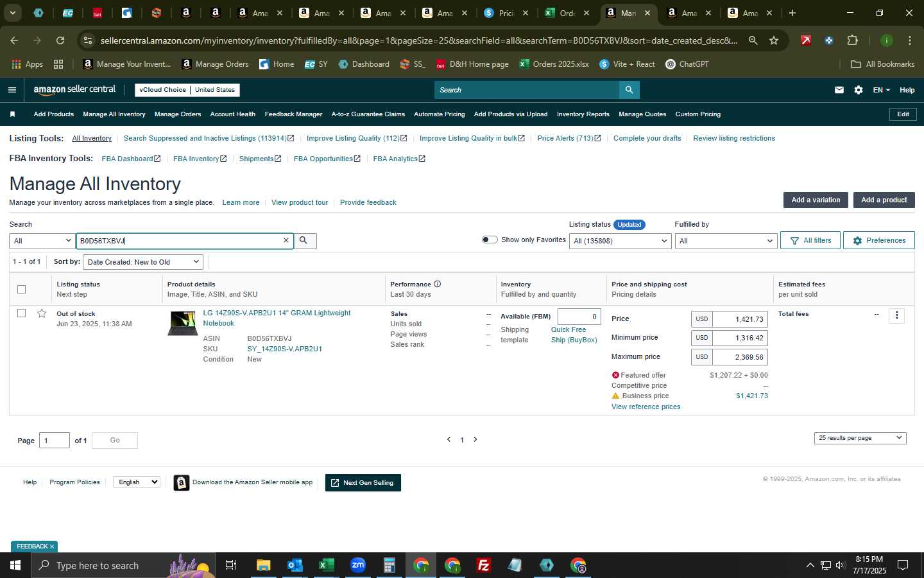
Task: Favorite the LG notebook listing star
Action: coord(42,313)
